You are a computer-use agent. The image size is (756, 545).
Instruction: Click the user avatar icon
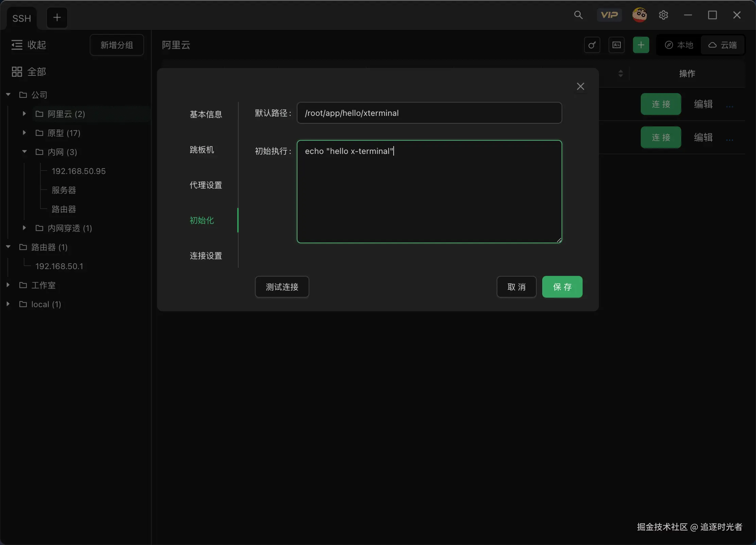(639, 15)
